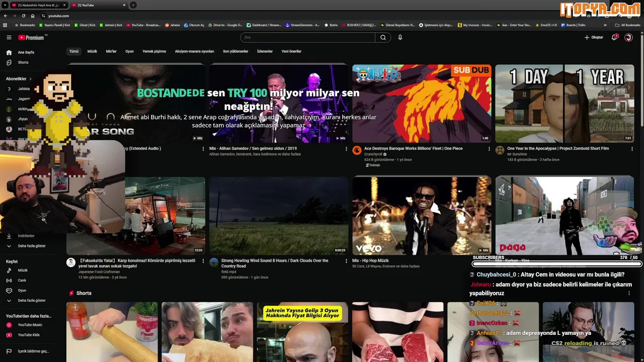The image size is (644, 362).
Task: Show hidden bookmarks with the overflow chevron
Action: tap(605, 25)
